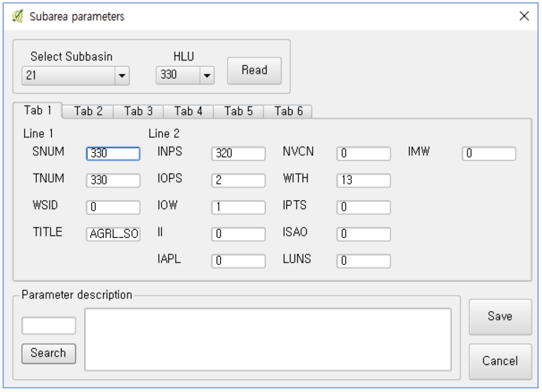Open Tab 3

point(138,111)
